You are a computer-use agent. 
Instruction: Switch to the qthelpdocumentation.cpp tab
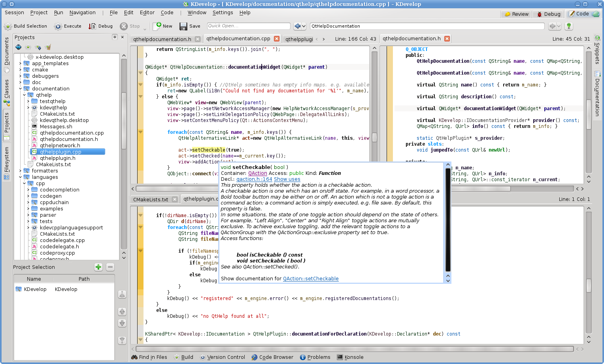238,39
